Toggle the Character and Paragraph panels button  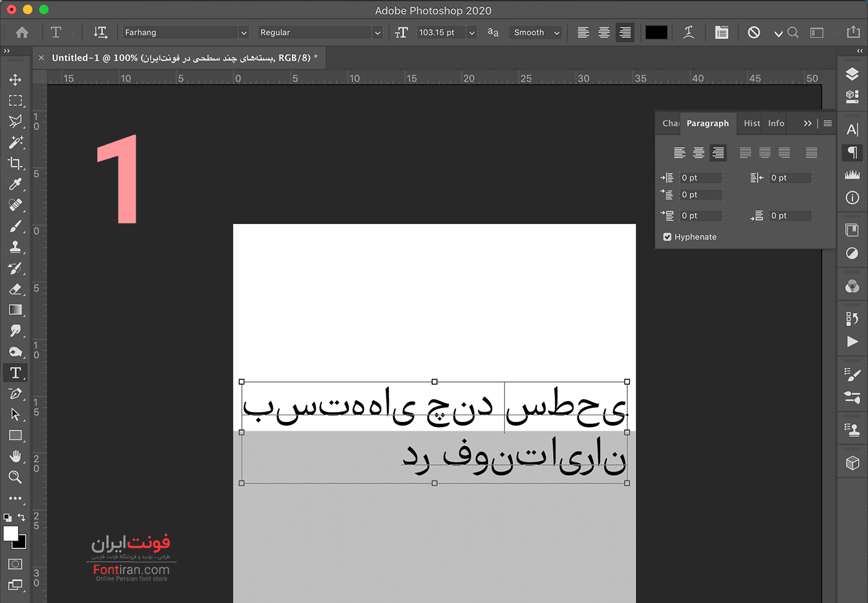[x=721, y=32]
